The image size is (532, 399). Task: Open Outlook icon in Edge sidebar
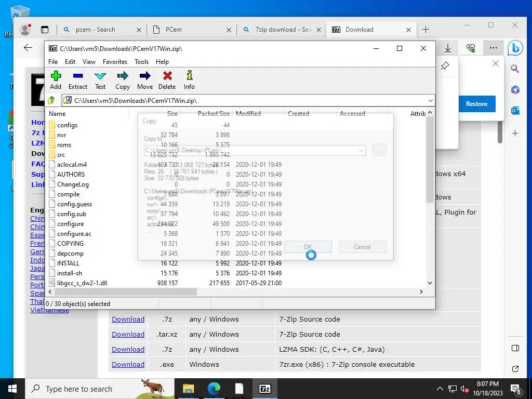(515, 111)
